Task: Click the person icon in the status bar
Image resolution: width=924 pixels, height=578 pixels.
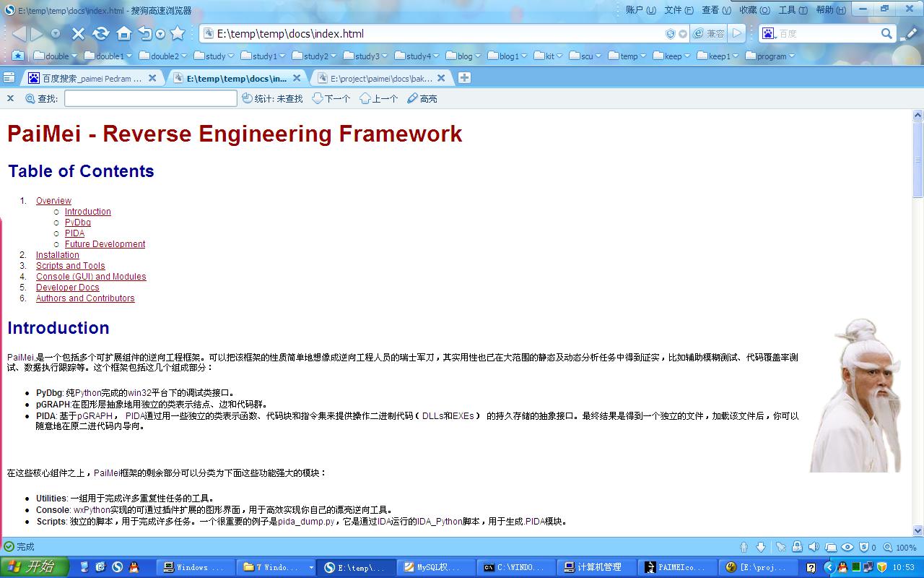Action: coord(744,547)
